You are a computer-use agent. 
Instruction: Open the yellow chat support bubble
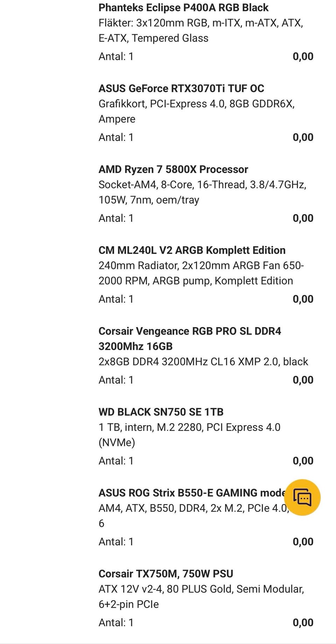[x=302, y=497]
